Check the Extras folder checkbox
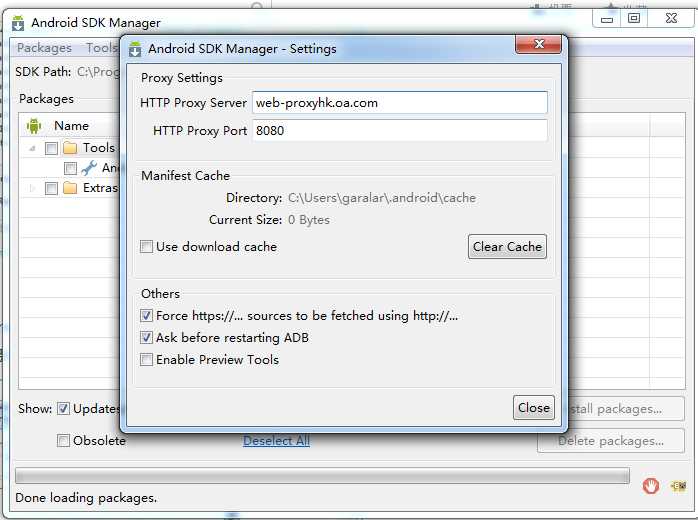Viewport: 698px width, 520px height. (51, 188)
